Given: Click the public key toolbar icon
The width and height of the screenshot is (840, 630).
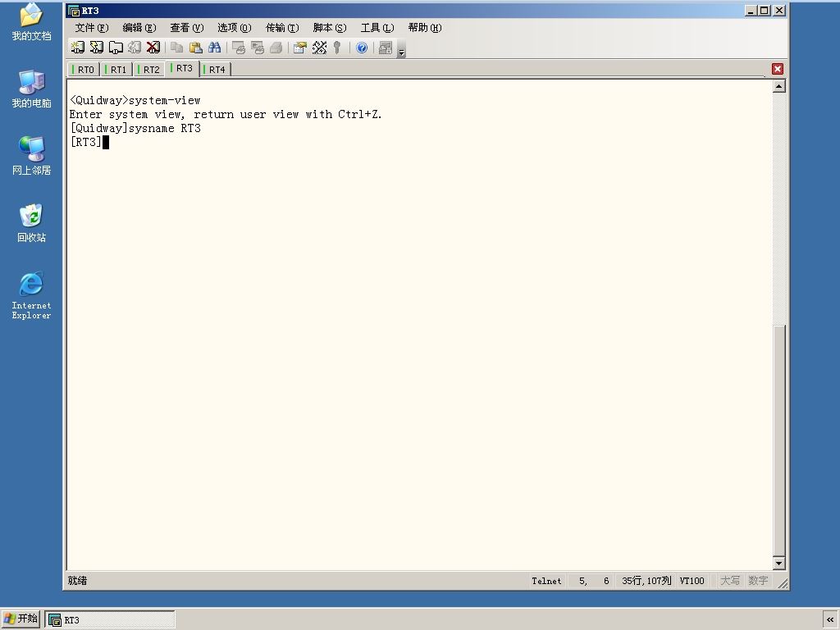Looking at the screenshot, I should pyautogui.click(x=337, y=48).
